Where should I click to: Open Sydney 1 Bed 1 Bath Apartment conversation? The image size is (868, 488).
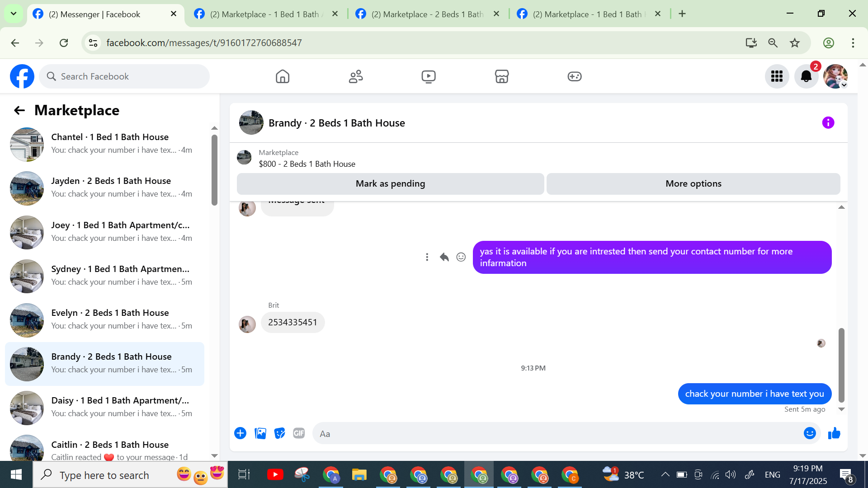click(x=104, y=276)
